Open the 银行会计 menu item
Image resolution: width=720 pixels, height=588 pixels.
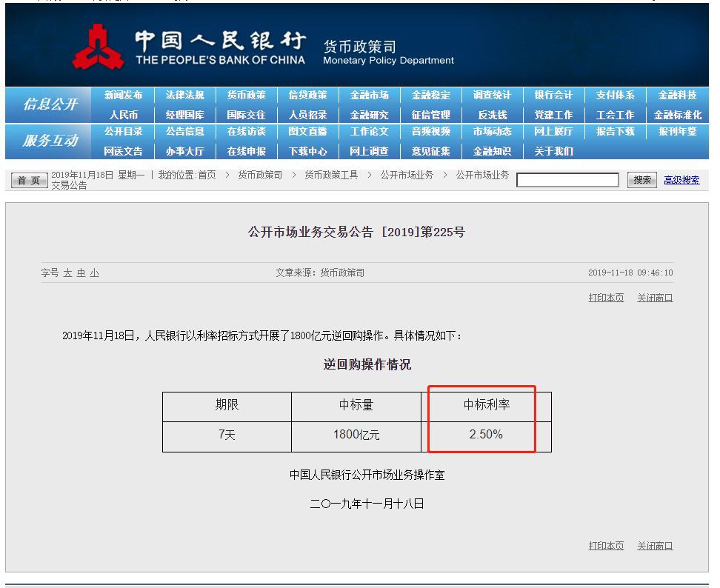click(x=553, y=96)
